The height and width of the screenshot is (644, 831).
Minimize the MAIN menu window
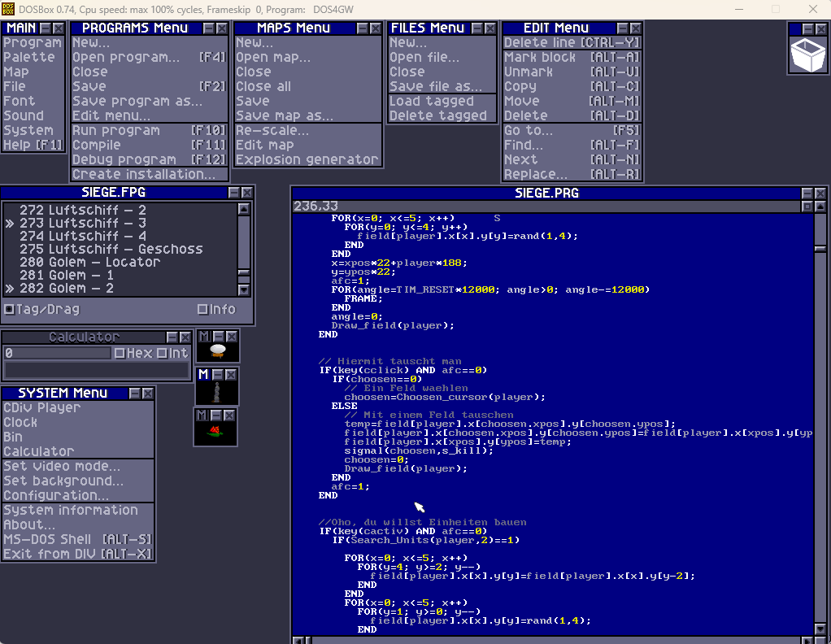(x=46, y=28)
